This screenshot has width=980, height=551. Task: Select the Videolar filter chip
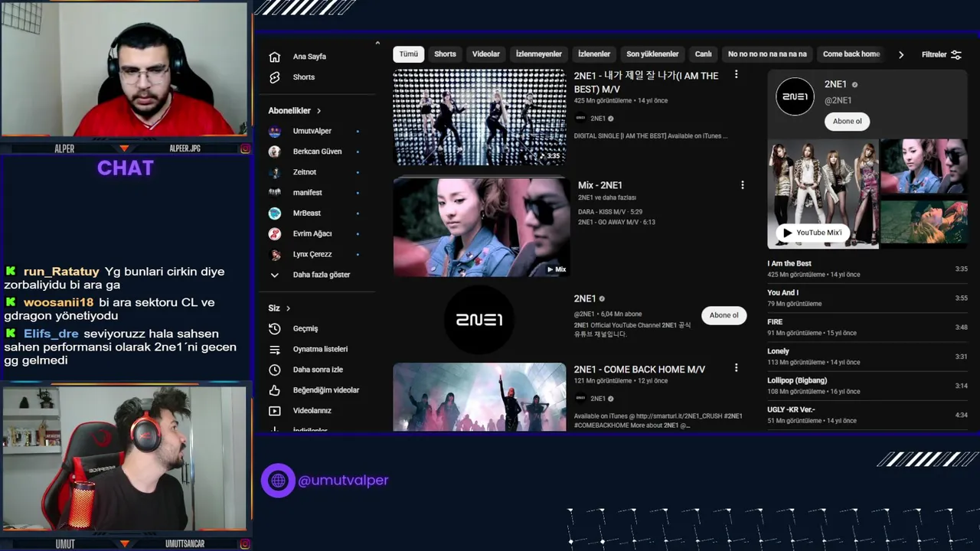pyautogui.click(x=486, y=54)
